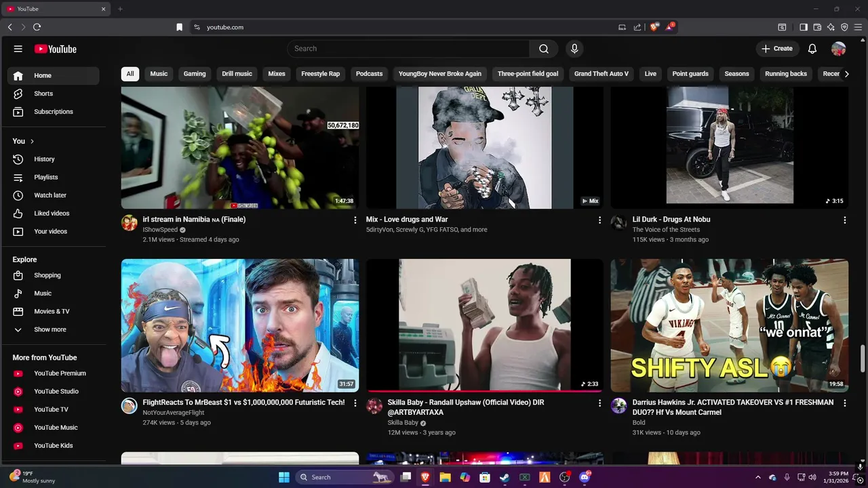Open the hamburger guide menu
The width and height of the screenshot is (868, 488).
pyautogui.click(x=18, y=49)
